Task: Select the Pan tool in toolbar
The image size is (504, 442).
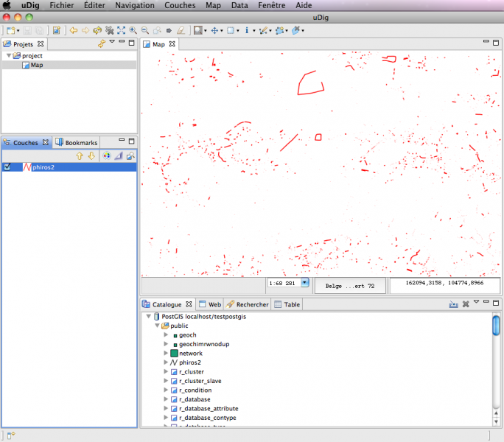Action: pyautogui.click(x=215, y=30)
